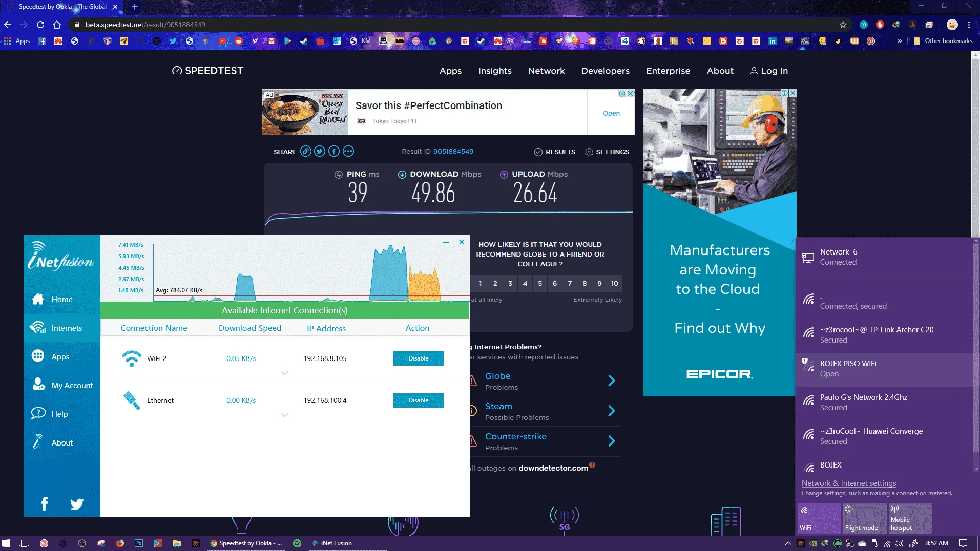Viewport: 980px width, 551px height.
Task: Open result ID 9051884549 link
Action: pos(453,152)
